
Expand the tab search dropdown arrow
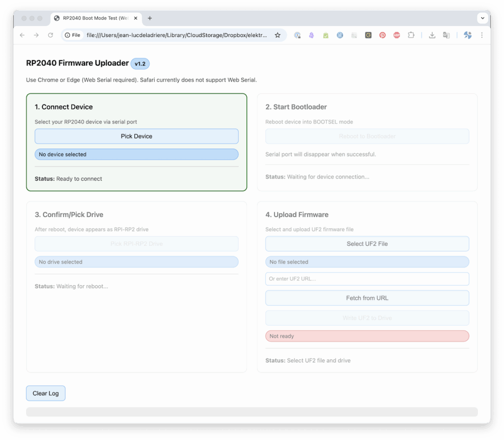[x=482, y=18]
